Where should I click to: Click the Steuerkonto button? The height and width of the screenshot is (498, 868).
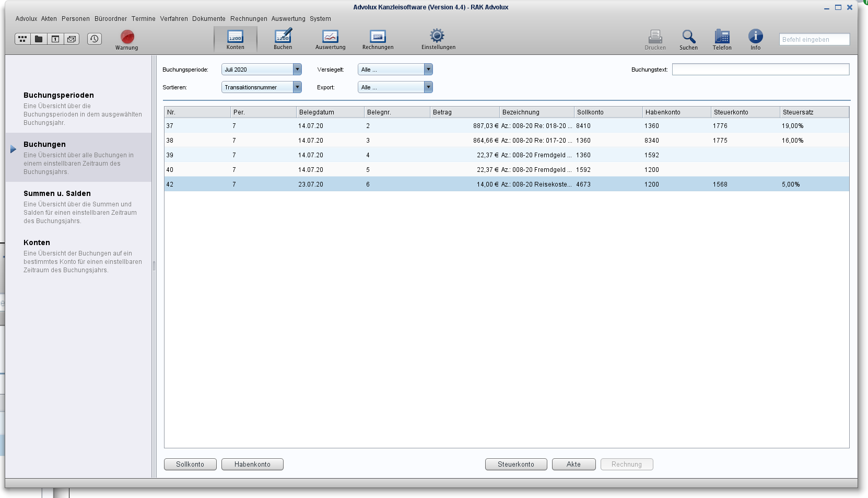(x=516, y=465)
